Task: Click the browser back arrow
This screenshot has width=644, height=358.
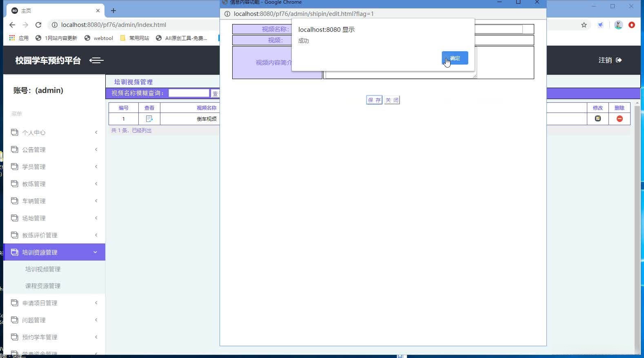Action: click(12, 25)
